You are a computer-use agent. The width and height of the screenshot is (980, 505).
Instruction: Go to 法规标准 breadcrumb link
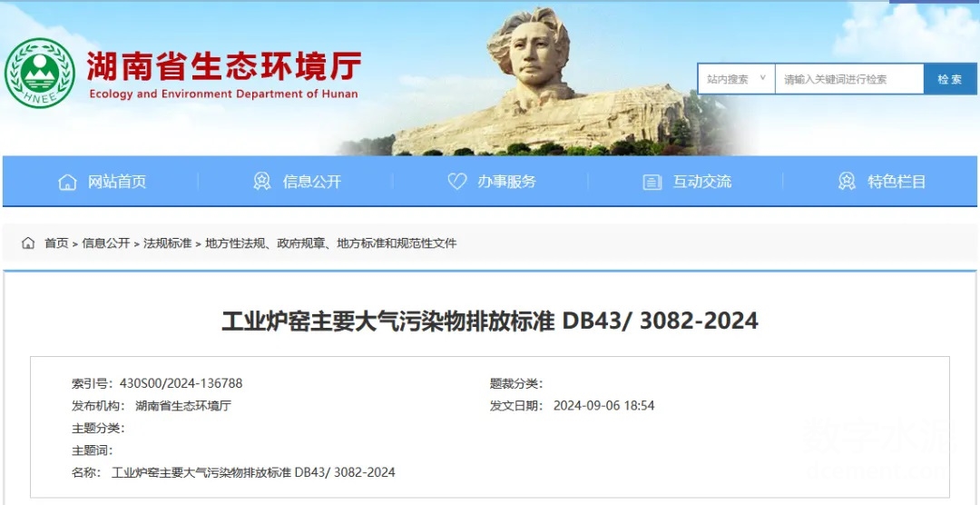pyautogui.click(x=168, y=243)
